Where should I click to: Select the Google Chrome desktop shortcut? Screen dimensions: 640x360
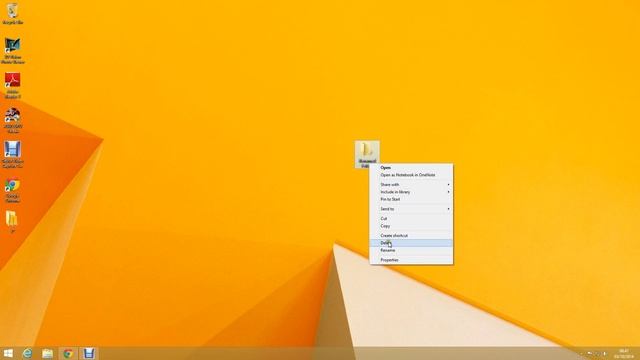(13, 191)
